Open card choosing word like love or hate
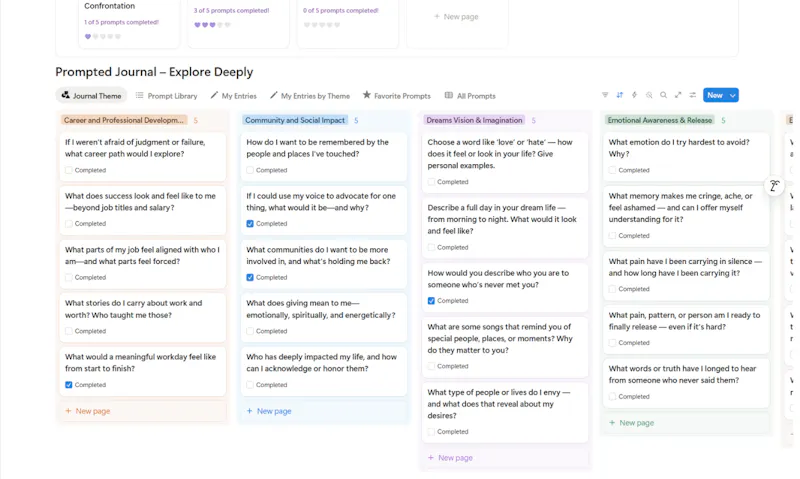800x479 pixels. pyautogui.click(x=505, y=161)
